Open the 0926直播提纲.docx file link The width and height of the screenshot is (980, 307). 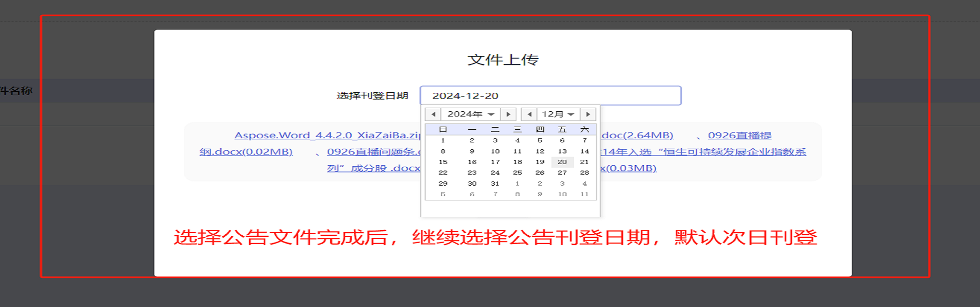point(739,136)
